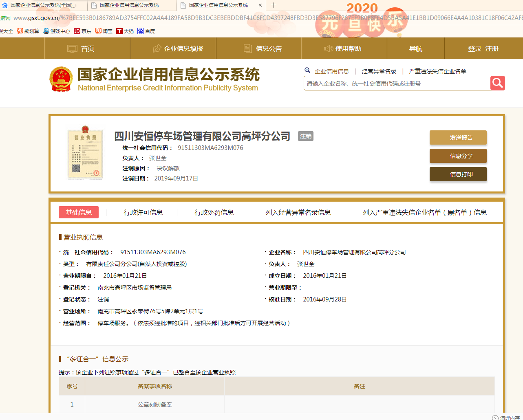Open a new browser tab
Image resolution: width=523 pixels, height=420 pixels.
[274, 5]
